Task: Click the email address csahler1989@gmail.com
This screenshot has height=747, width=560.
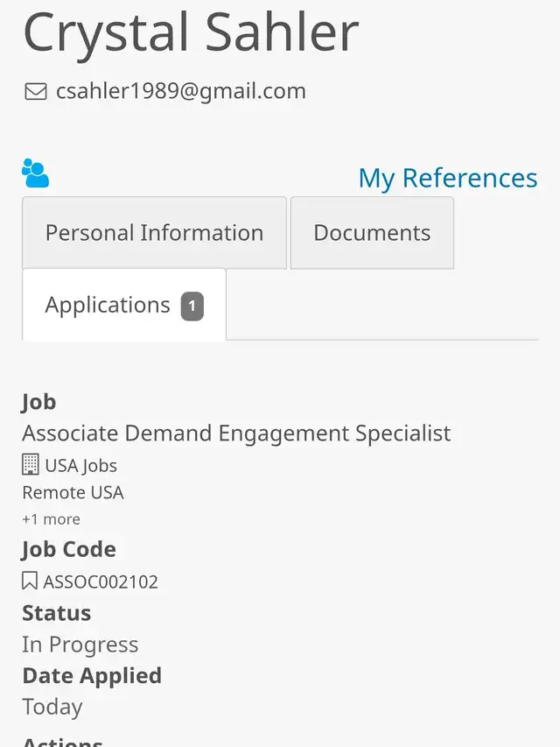Action: 181,91
